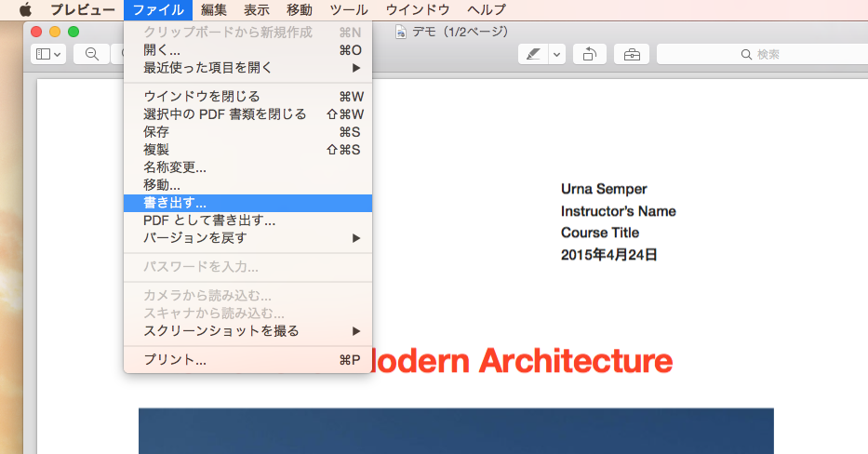
Task: Click the yellow minimize window button
Action: [55, 32]
